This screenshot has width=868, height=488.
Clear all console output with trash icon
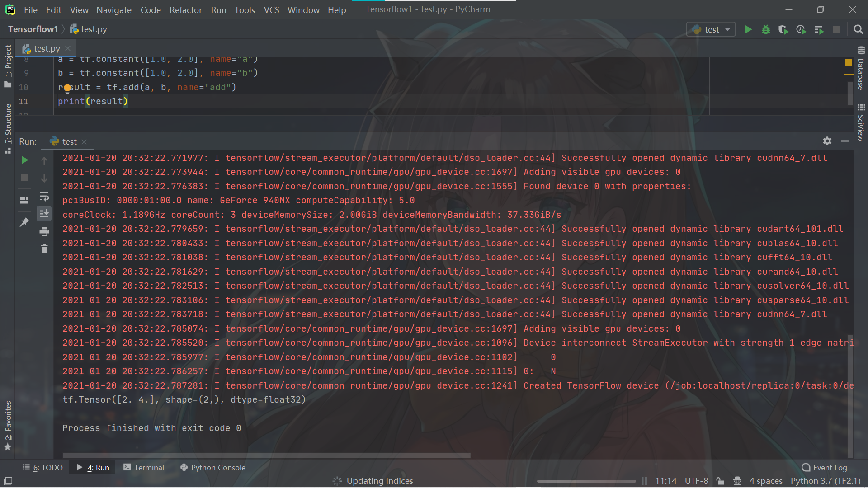point(44,249)
